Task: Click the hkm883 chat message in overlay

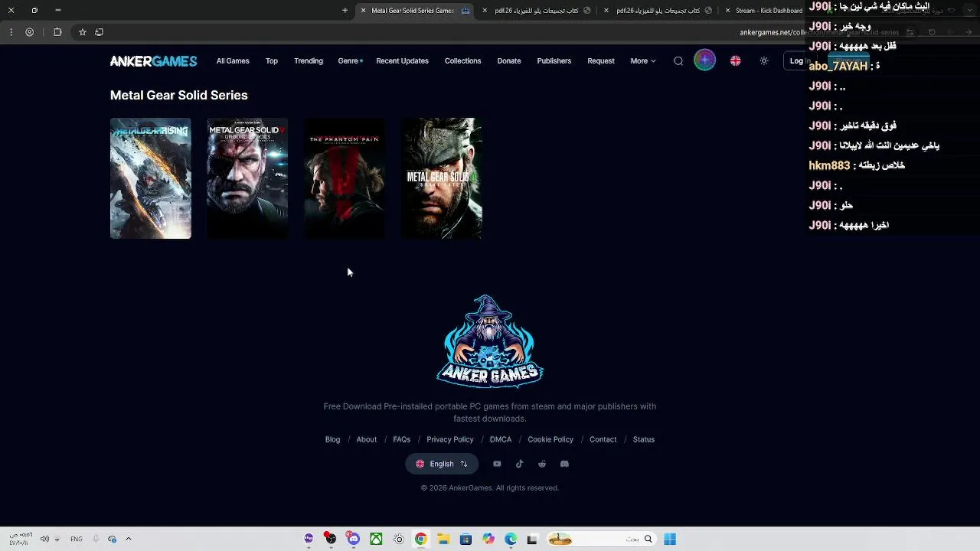Action: pos(857,165)
